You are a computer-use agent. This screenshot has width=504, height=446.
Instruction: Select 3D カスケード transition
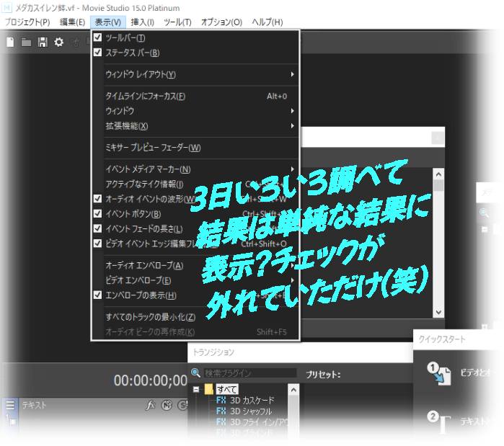(x=252, y=400)
